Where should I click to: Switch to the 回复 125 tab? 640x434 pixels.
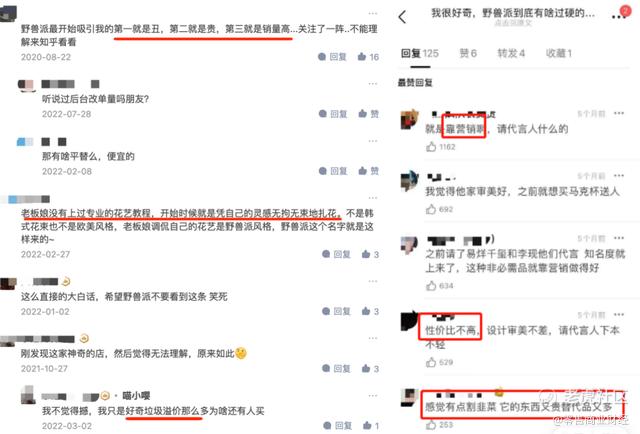[420, 53]
